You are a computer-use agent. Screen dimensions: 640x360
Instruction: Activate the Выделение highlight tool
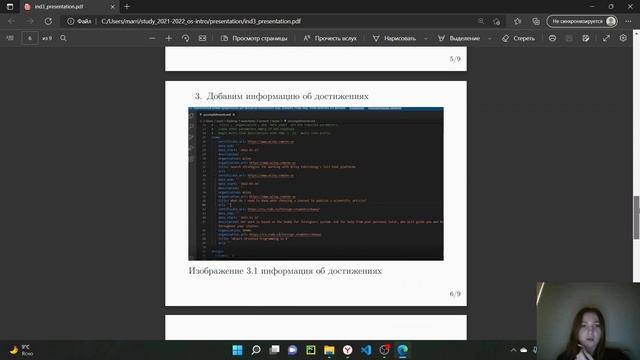[x=459, y=38]
